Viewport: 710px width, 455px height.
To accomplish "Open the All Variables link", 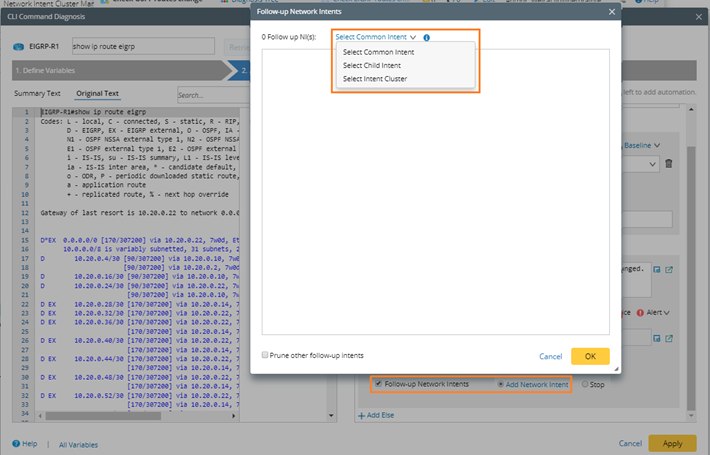I will click(x=78, y=445).
